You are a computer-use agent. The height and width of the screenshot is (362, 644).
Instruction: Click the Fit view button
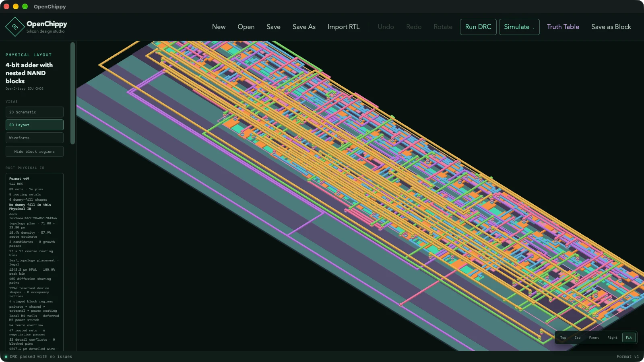click(x=629, y=337)
